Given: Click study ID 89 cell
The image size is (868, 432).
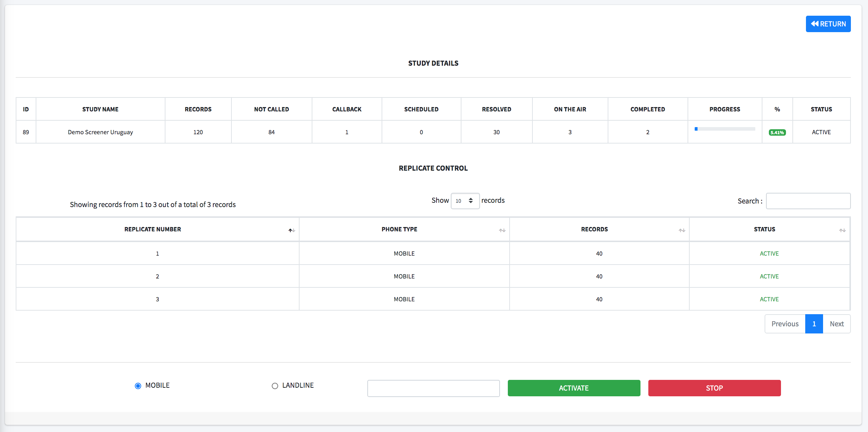Looking at the screenshot, I should pos(26,132).
